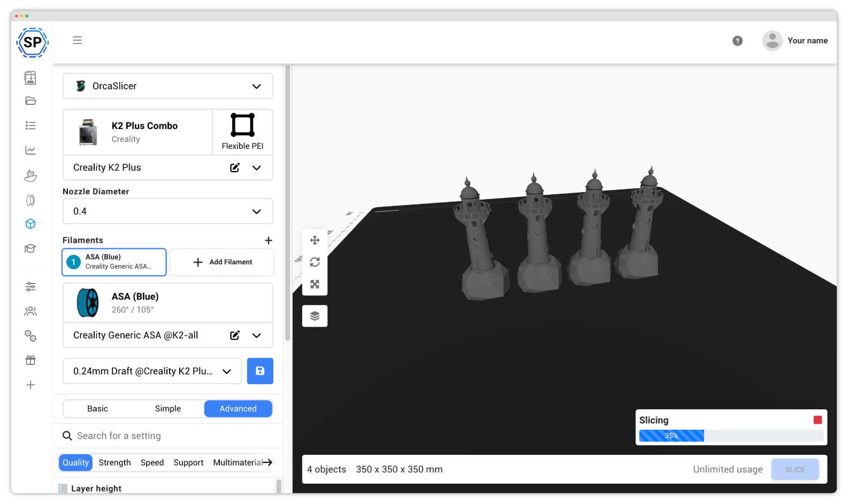
Task: Click the Search for a setting field
Action: point(168,436)
